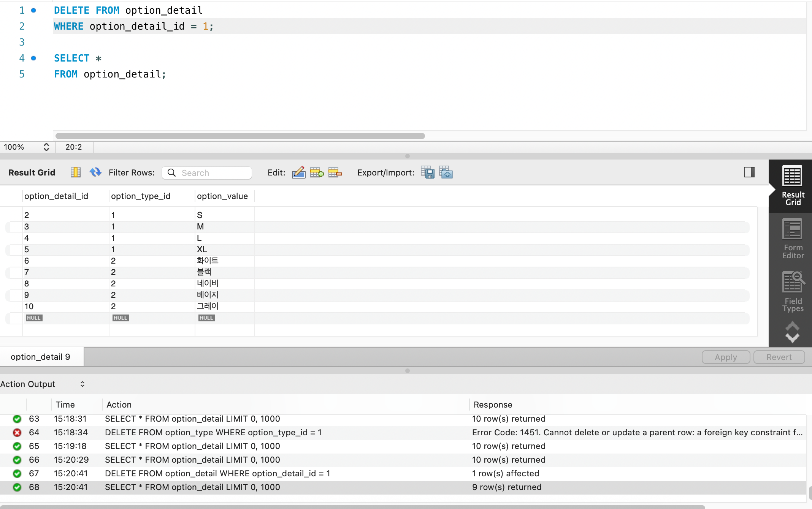
Task: Import records from external file
Action: [x=446, y=172]
